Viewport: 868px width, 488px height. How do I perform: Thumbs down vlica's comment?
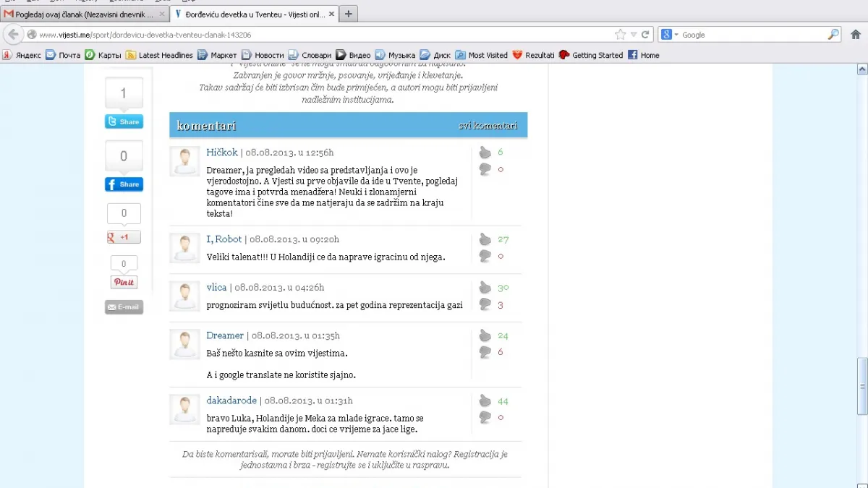click(x=485, y=304)
